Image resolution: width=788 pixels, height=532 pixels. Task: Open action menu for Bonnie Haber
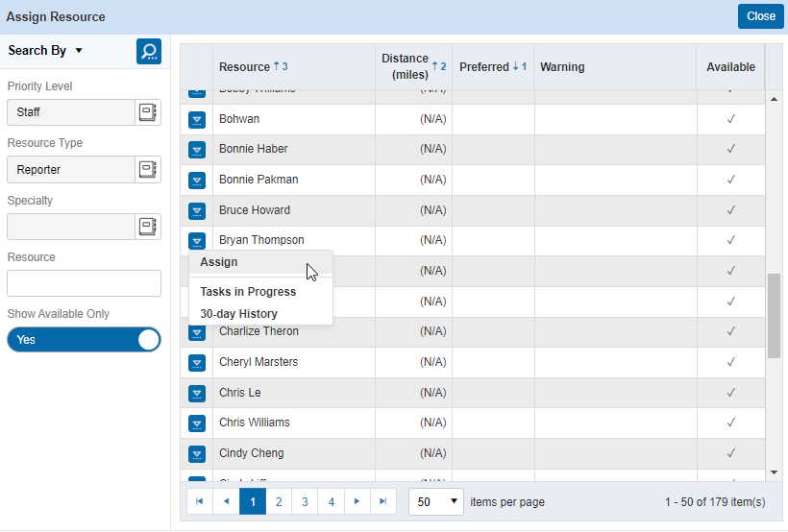pos(197,150)
